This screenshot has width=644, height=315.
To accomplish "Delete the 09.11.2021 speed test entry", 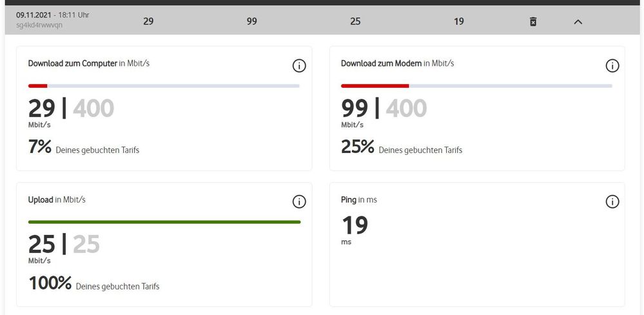I will [x=533, y=21].
